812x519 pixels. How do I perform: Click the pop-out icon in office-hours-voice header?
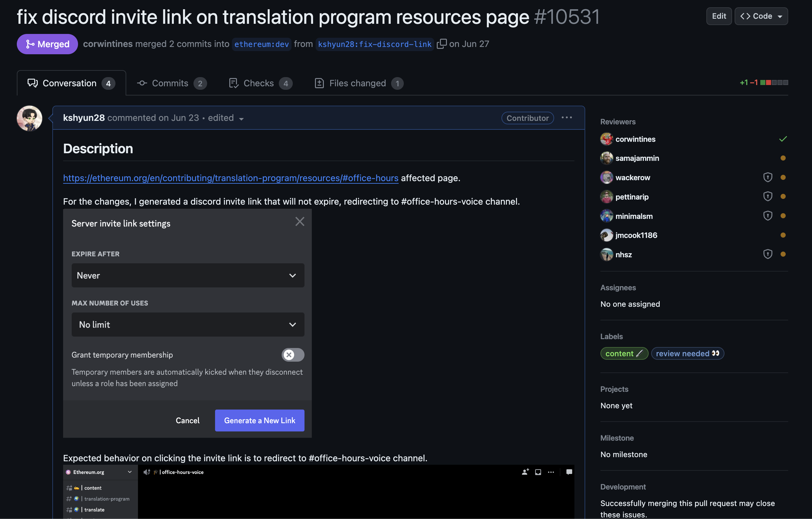point(538,472)
